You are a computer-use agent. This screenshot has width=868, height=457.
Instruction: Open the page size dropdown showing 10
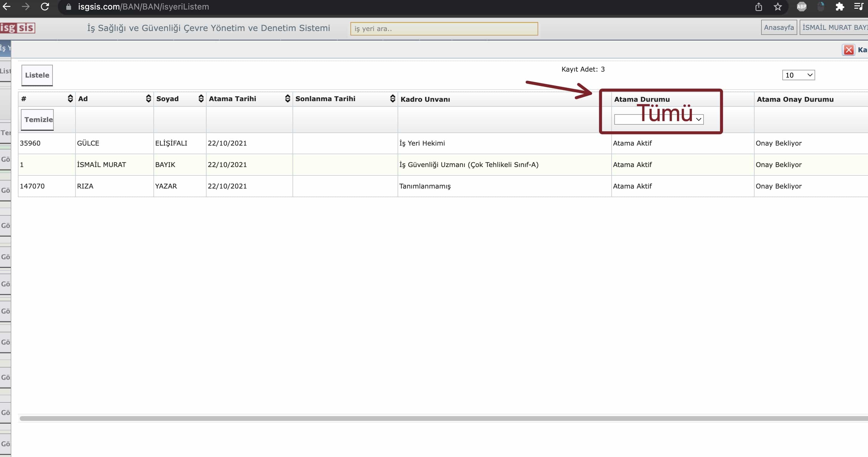(x=798, y=75)
